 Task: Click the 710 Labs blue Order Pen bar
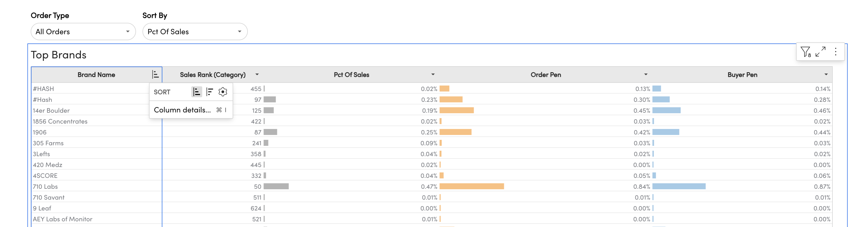tap(679, 187)
